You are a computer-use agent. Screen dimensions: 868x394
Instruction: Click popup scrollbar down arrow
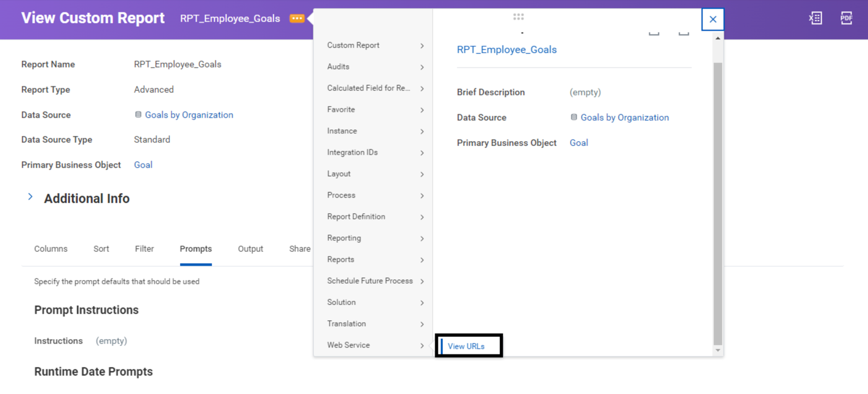(718, 351)
